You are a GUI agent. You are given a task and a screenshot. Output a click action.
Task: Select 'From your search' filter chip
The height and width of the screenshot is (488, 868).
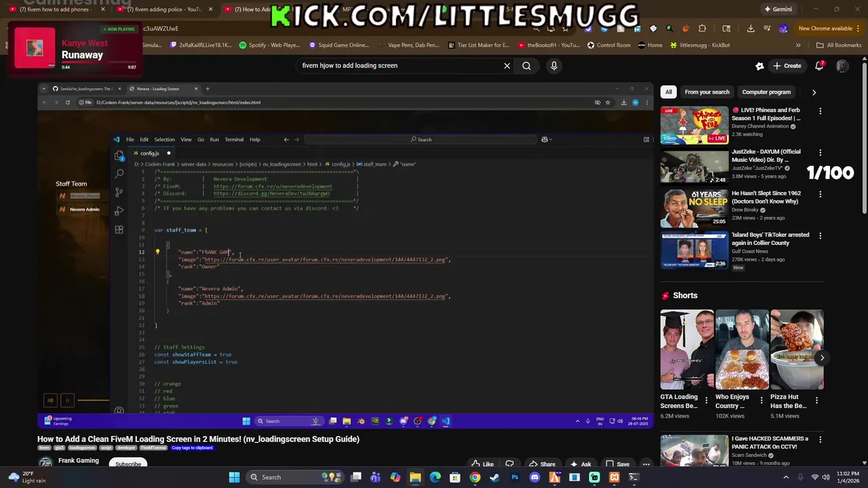tap(707, 92)
